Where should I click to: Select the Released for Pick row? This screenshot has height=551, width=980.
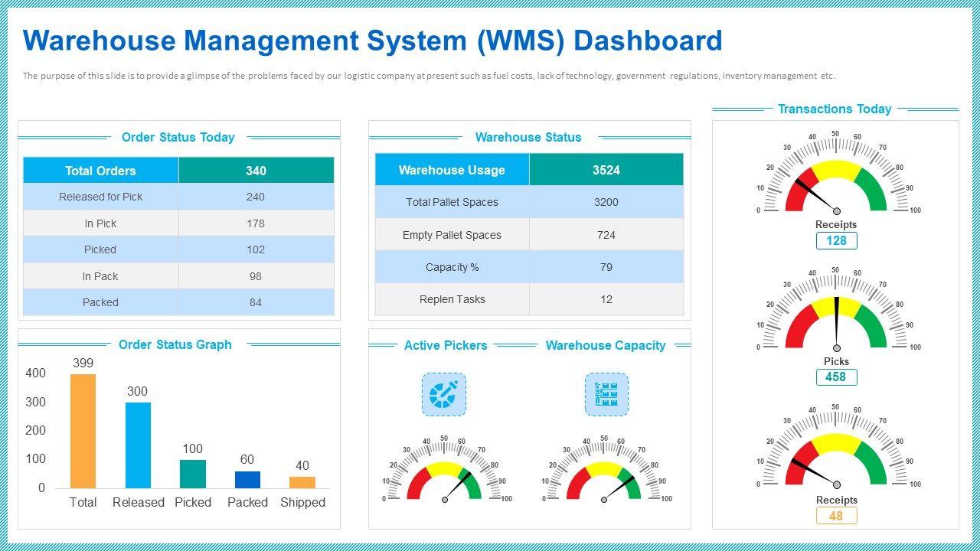[x=178, y=197]
